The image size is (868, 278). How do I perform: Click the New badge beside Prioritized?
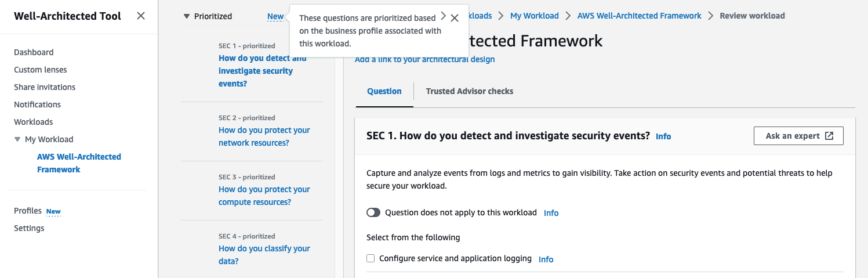[x=275, y=17]
